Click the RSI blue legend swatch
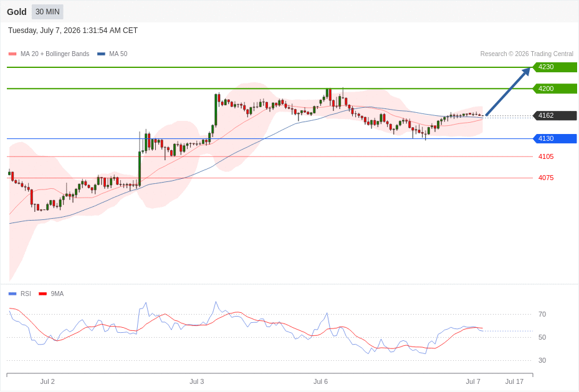The image size is (579, 392). (x=12, y=294)
